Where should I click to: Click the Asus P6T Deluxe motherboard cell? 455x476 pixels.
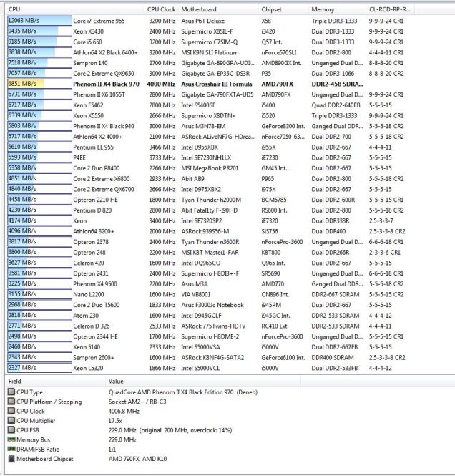[x=203, y=21]
